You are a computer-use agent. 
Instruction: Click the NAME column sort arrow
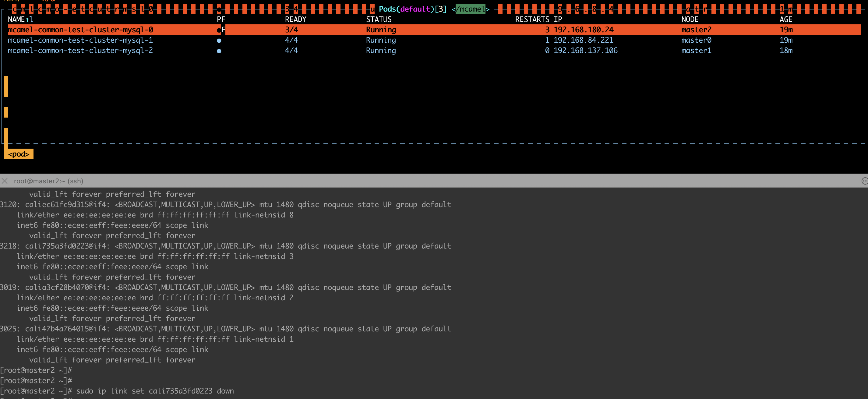[x=28, y=19]
